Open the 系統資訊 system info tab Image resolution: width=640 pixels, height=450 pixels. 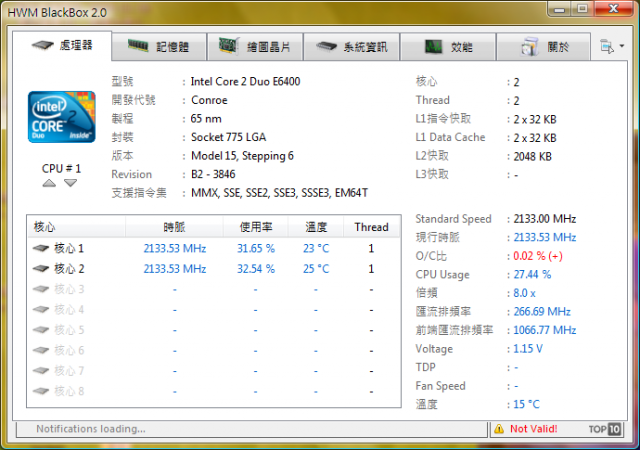(351, 47)
